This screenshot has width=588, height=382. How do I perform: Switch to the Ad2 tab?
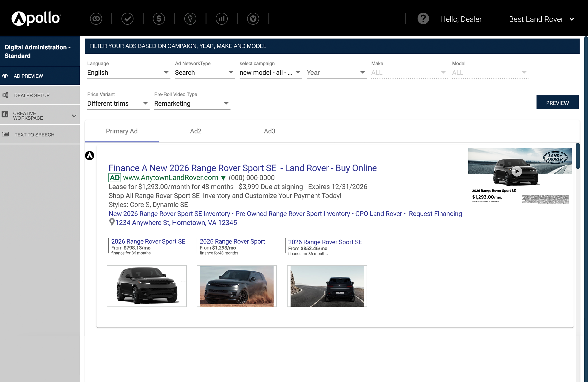pyautogui.click(x=195, y=131)
